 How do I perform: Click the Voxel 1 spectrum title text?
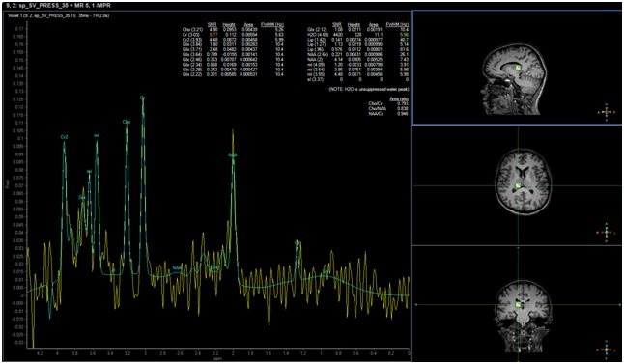coord(59,15)
